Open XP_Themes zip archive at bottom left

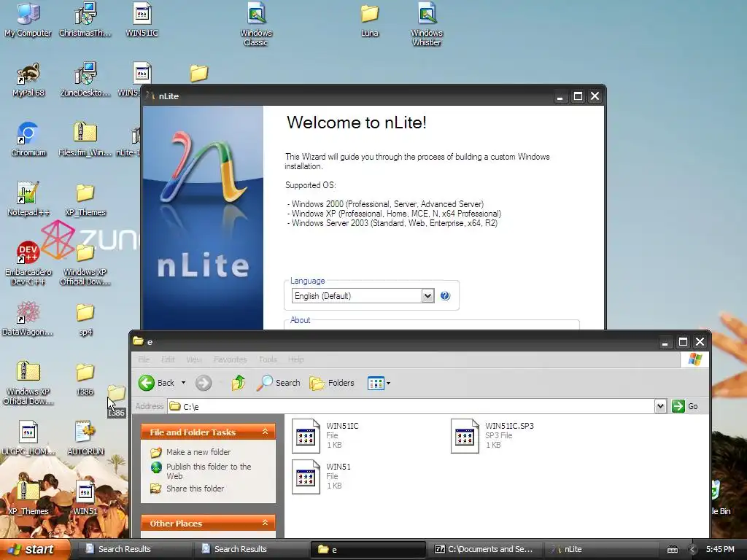[28, 497]
